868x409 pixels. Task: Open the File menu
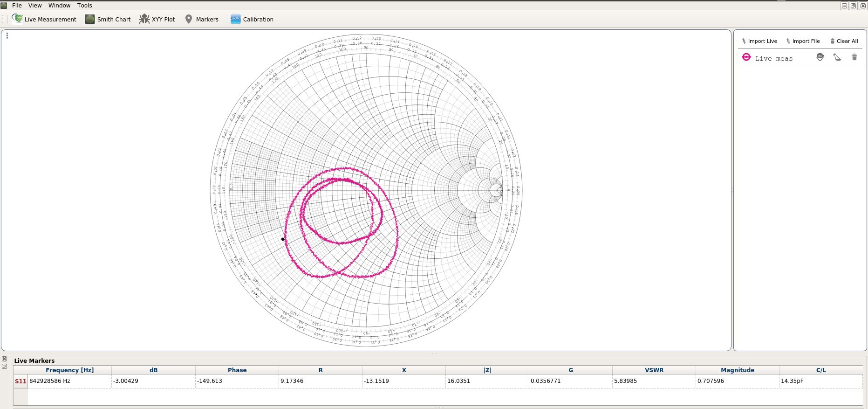[x=17, y=6]
